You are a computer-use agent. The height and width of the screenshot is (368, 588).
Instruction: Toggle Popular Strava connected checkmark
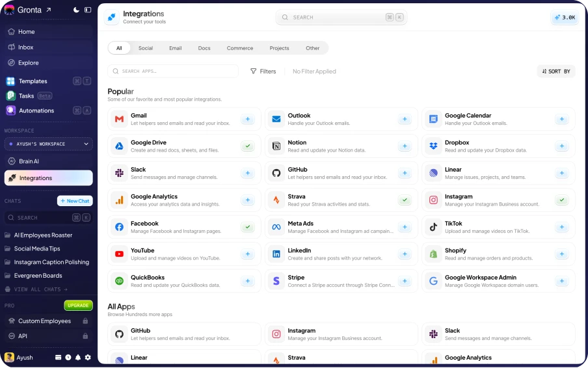point(405,200)
